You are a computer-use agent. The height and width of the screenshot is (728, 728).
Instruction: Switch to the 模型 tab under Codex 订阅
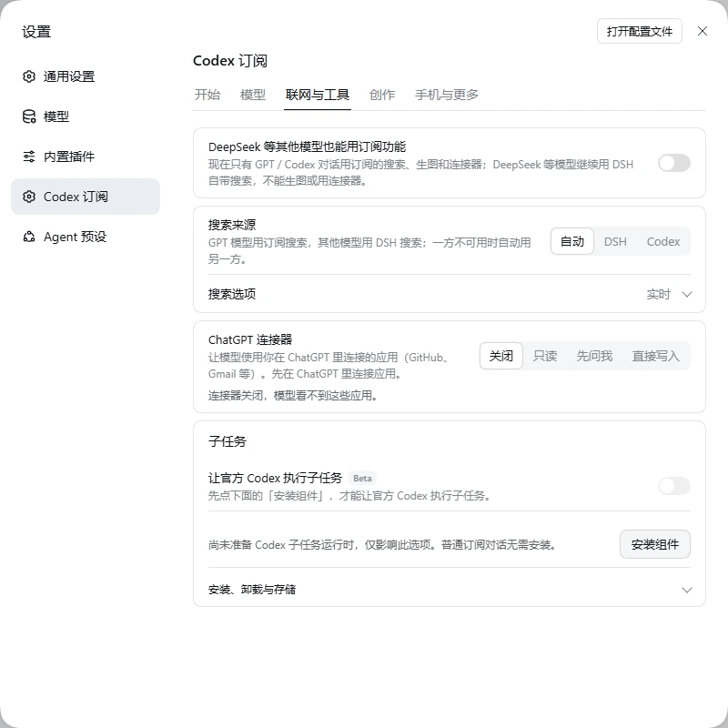[x=253, y=95]
